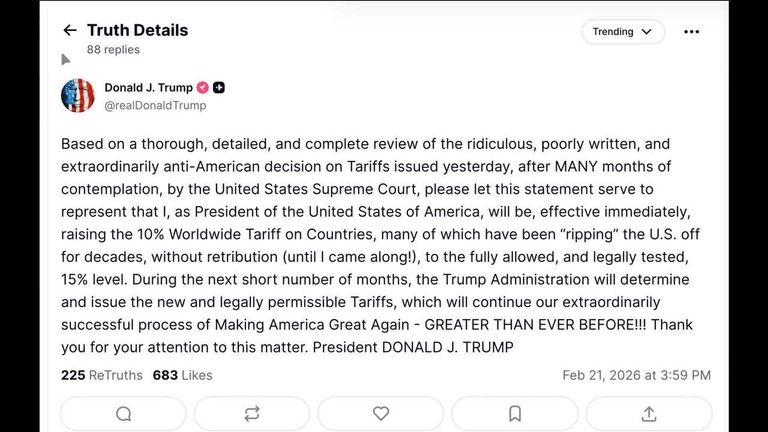Click the share upload icon
The height and width of the screenshot is (432, 768).
(x=648, y=414)
